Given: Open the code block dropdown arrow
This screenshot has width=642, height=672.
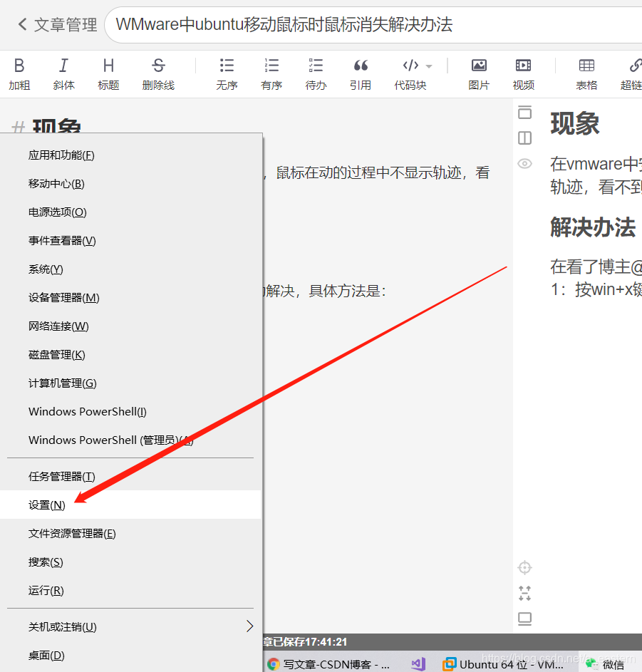Looking at the screenshot, I should click(x=429, y=66).
